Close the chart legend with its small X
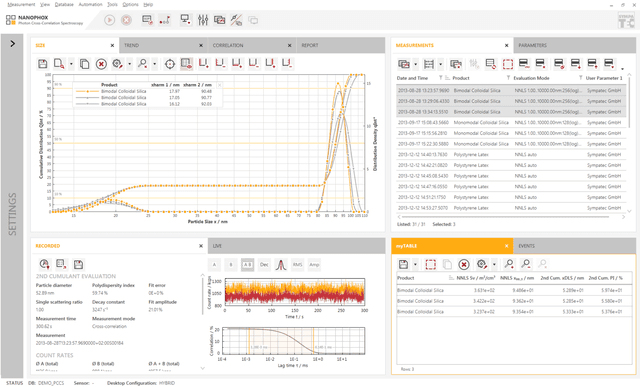640x387 pixels. coord(219,85)
